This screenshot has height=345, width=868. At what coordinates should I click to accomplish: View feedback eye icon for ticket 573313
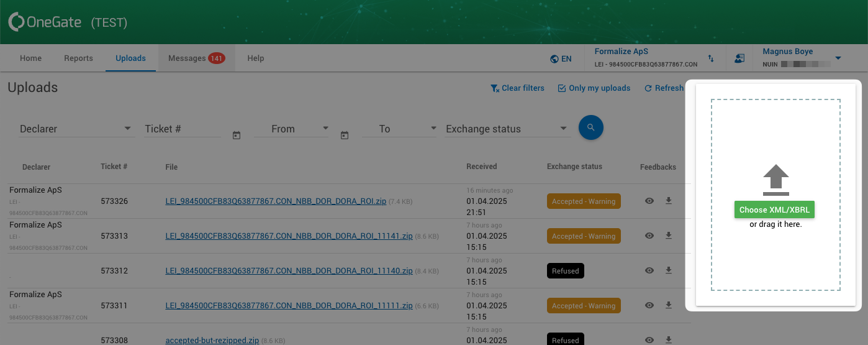tap(649, 236)
